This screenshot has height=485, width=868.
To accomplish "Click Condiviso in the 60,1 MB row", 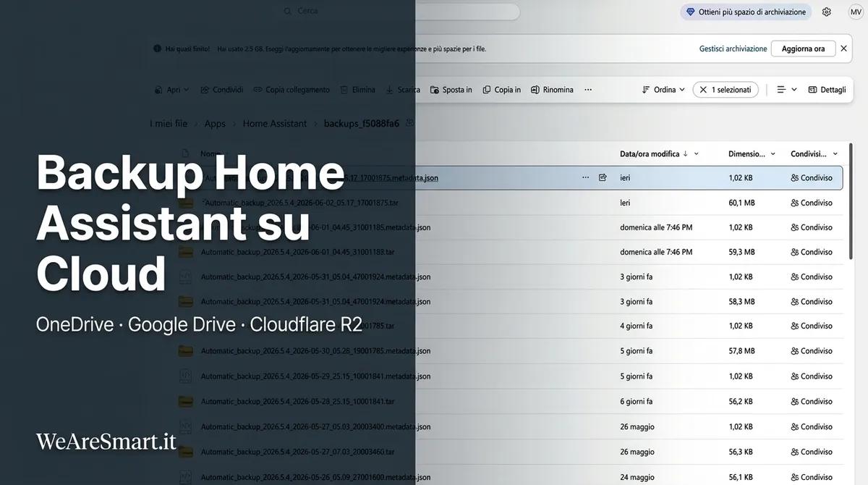I will tap(812, 203).
